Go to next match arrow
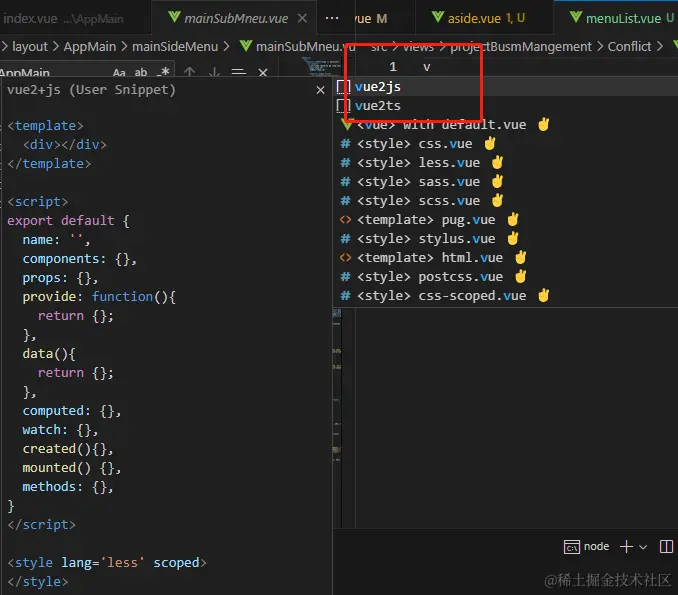Viewport: 678px width, 595px height. 214,72
